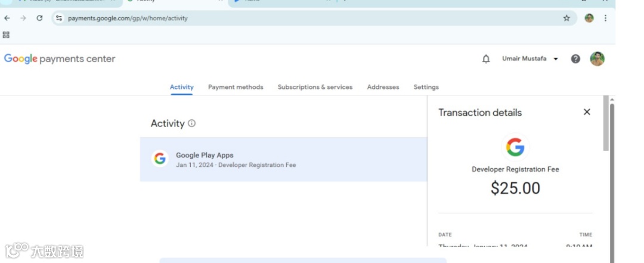Click the DATE label in details
This screenshot has height=263, width=644.
tap(445, 234)
